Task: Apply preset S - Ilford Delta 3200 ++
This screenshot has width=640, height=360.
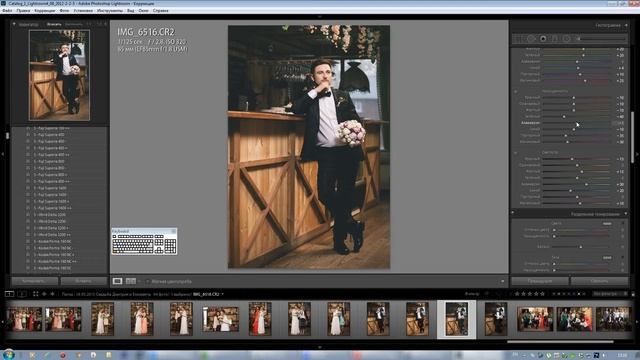Action: click(51, 235)
